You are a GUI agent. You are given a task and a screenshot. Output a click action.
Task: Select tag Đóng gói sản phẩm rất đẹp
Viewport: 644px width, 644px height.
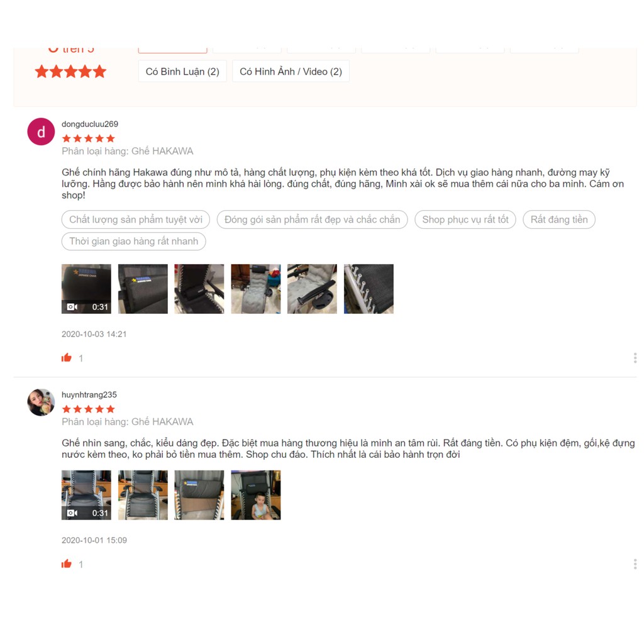click(312, 219)
